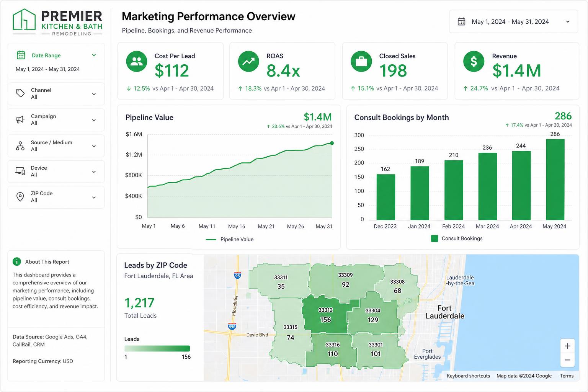Zoom in on the map with the plus button

[567, 346]
